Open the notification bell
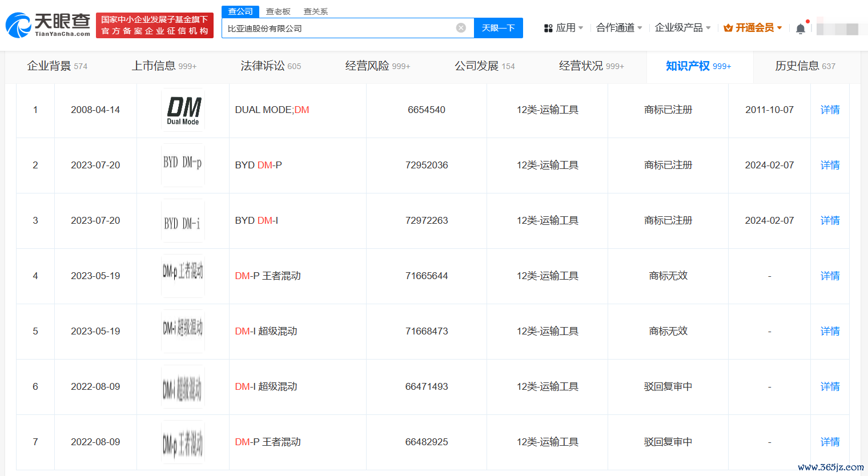 pos(801,29)
